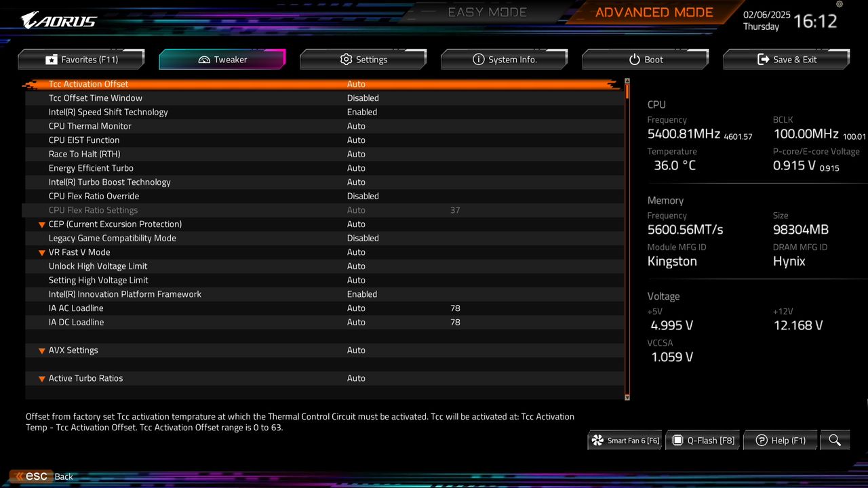This screenshot has height=488, width=868.
Task: Go to the Save & Exit tab
Action: [787, 60]
